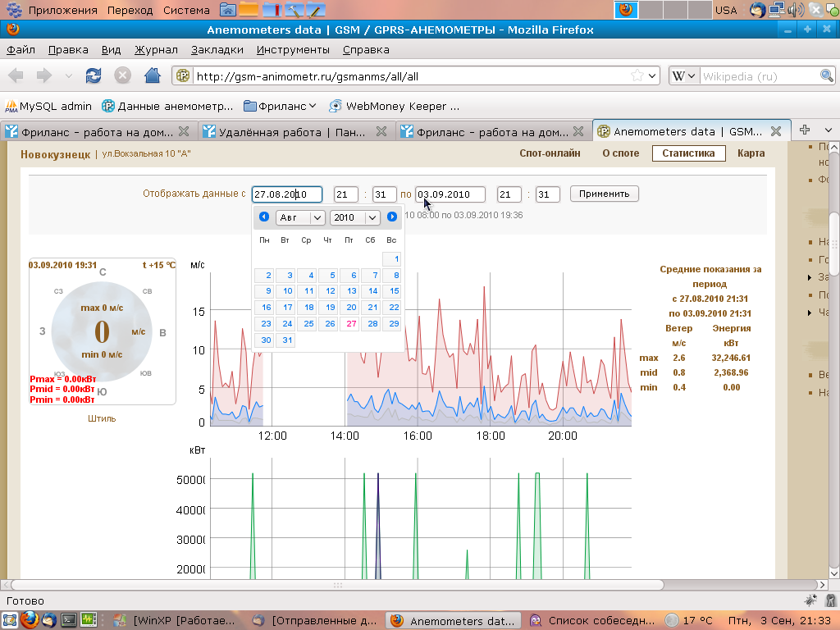
Task: Open the new tab plus button
Action: point(805,130)
